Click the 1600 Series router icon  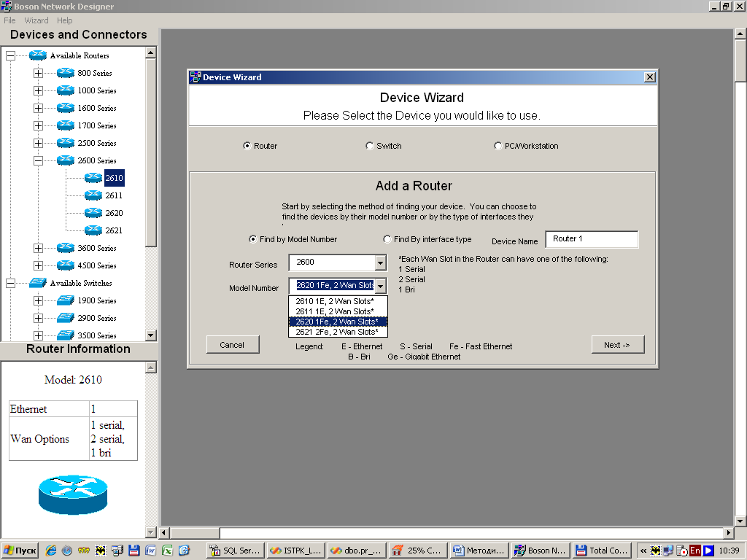(65, 108)
